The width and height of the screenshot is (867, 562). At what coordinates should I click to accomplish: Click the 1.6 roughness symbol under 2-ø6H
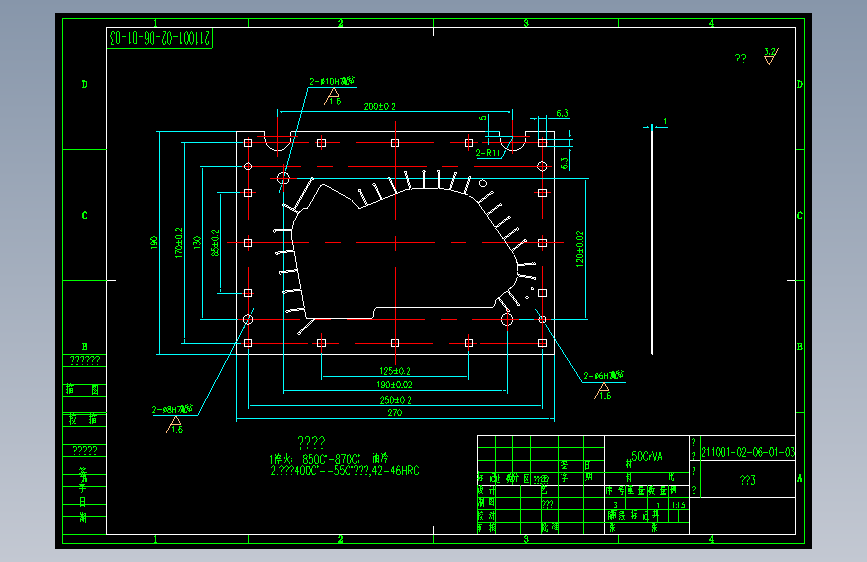pos(603,392)
